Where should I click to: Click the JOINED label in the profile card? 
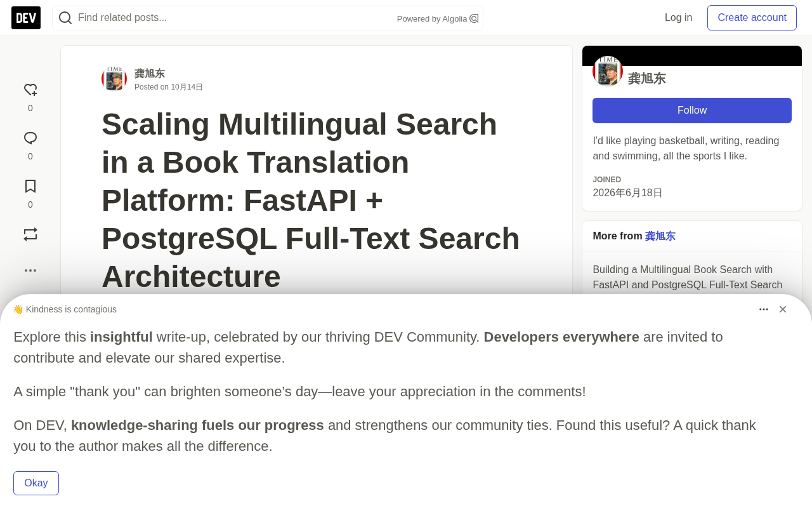pyautogui.click(x=607, y=180)
